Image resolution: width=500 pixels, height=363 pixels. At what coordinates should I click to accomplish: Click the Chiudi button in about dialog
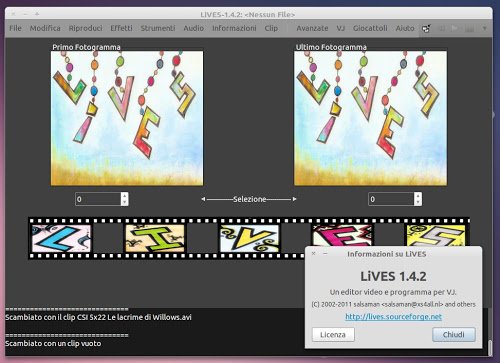[454, 334]
